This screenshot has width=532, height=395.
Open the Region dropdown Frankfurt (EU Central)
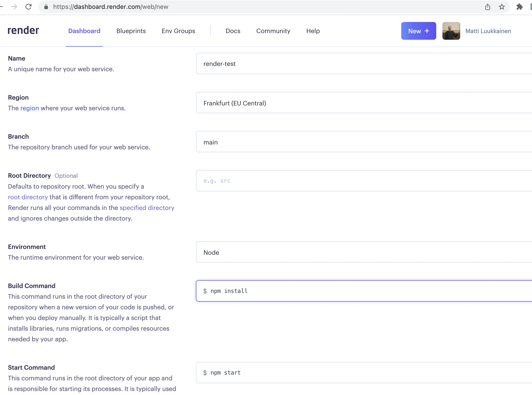coord(364,103)
